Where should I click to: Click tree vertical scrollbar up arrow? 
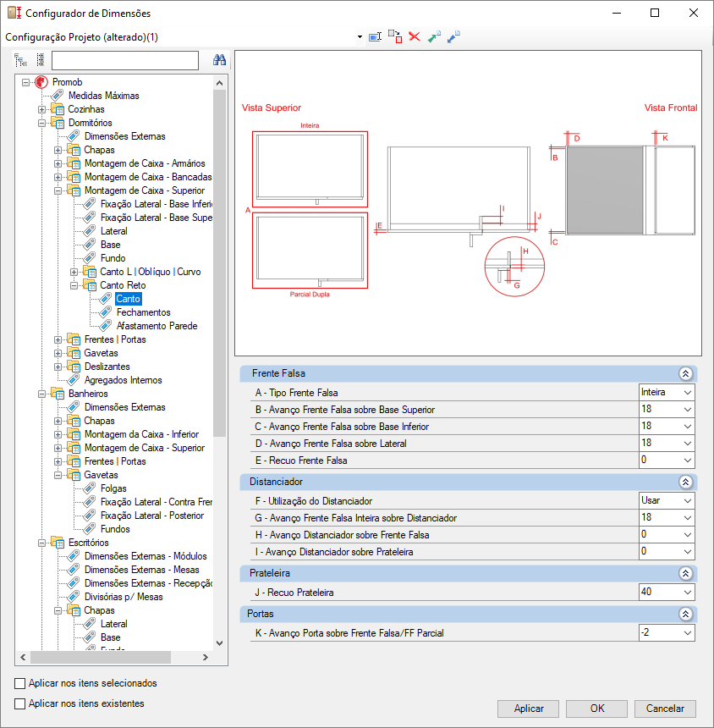pos(219,83)
